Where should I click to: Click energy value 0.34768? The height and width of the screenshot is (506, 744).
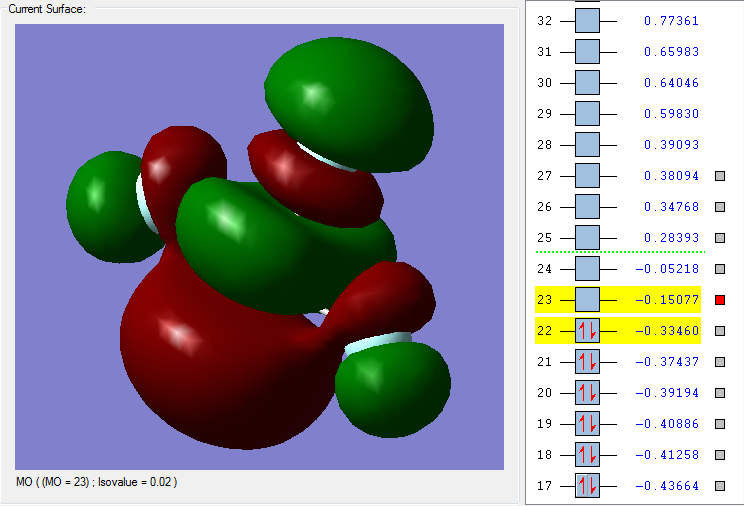tap(671, 207)
